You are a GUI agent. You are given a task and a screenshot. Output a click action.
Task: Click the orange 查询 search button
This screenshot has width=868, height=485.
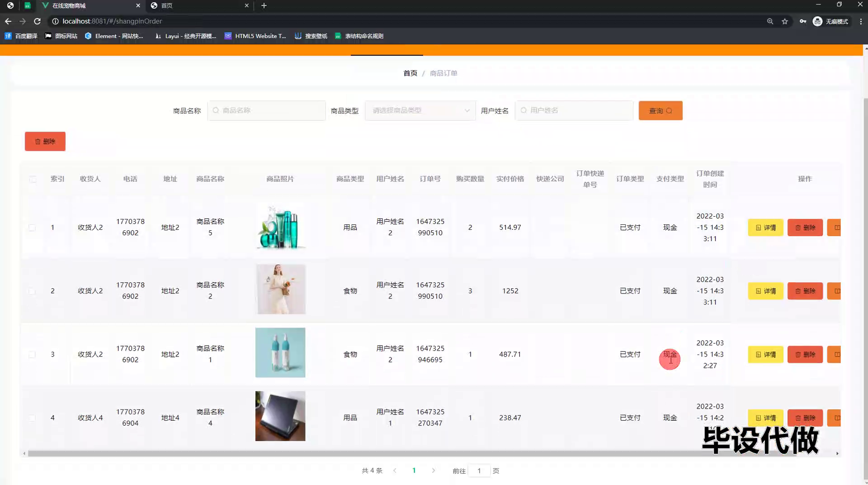point(660,110)
